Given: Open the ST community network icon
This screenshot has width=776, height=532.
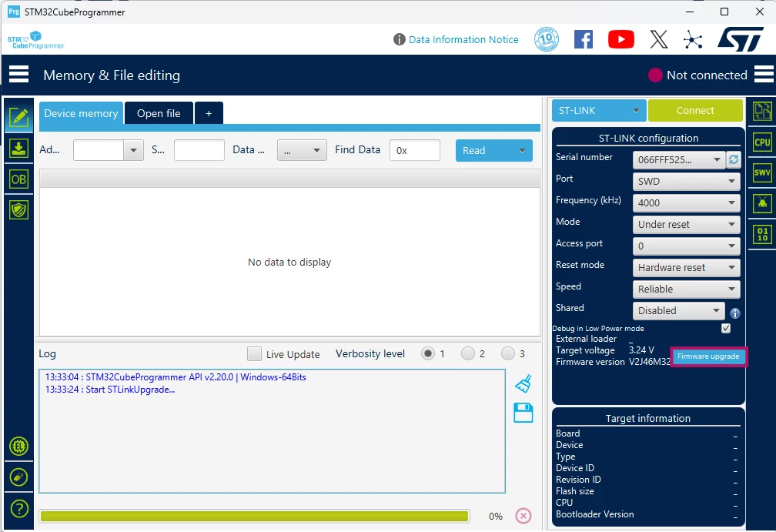Looking at the screenshot, I should tap(693, 39).
